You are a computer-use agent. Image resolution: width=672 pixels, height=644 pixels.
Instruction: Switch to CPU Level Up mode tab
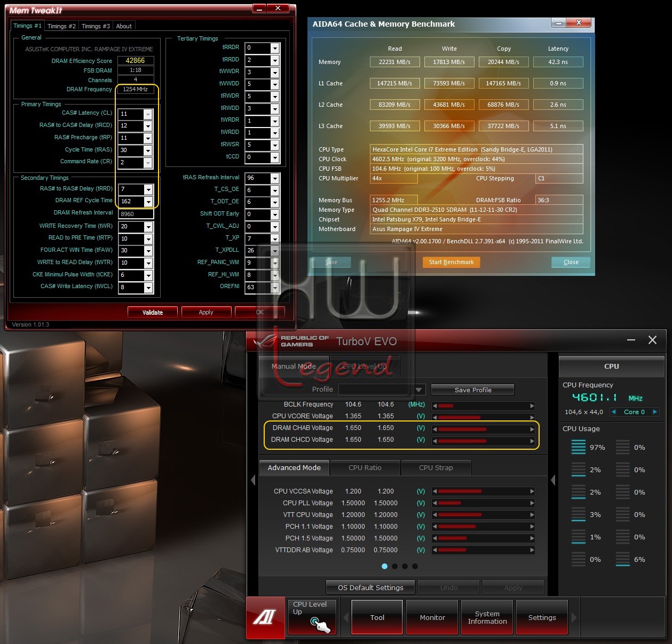365,367
